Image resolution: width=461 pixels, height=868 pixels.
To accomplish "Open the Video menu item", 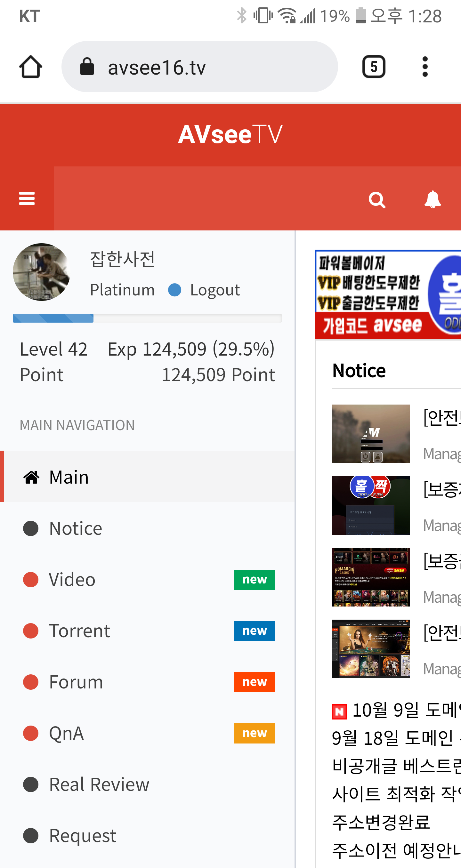I will coord(148,580).
